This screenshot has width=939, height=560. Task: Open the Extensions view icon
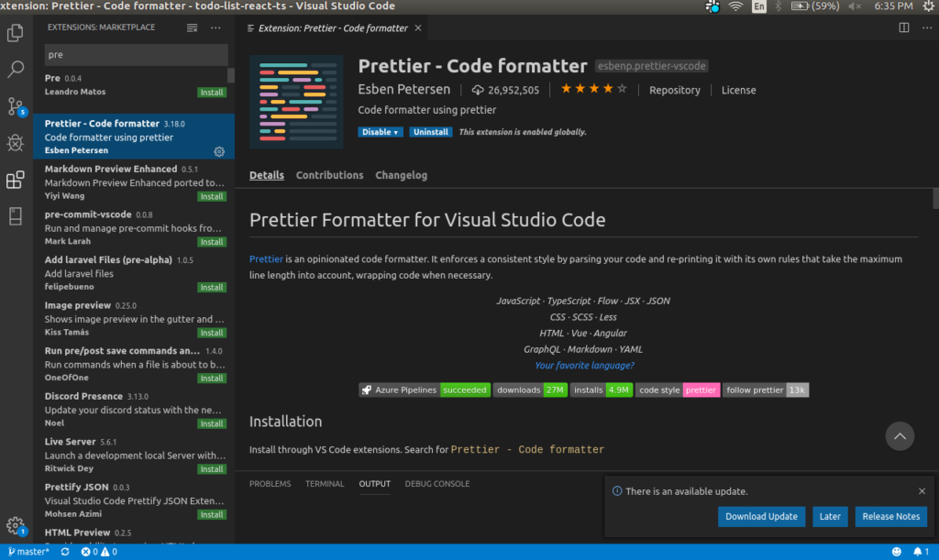tap(15, 180)
